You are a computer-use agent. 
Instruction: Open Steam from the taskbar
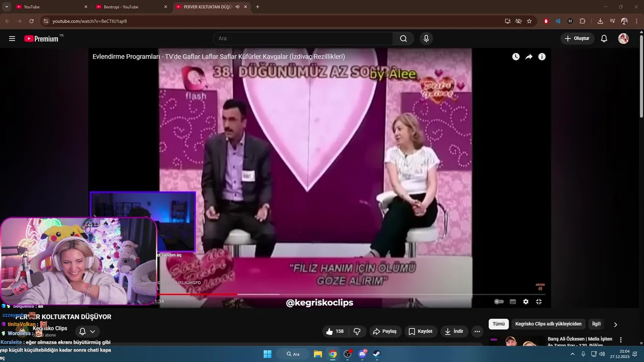coord(376,354)
